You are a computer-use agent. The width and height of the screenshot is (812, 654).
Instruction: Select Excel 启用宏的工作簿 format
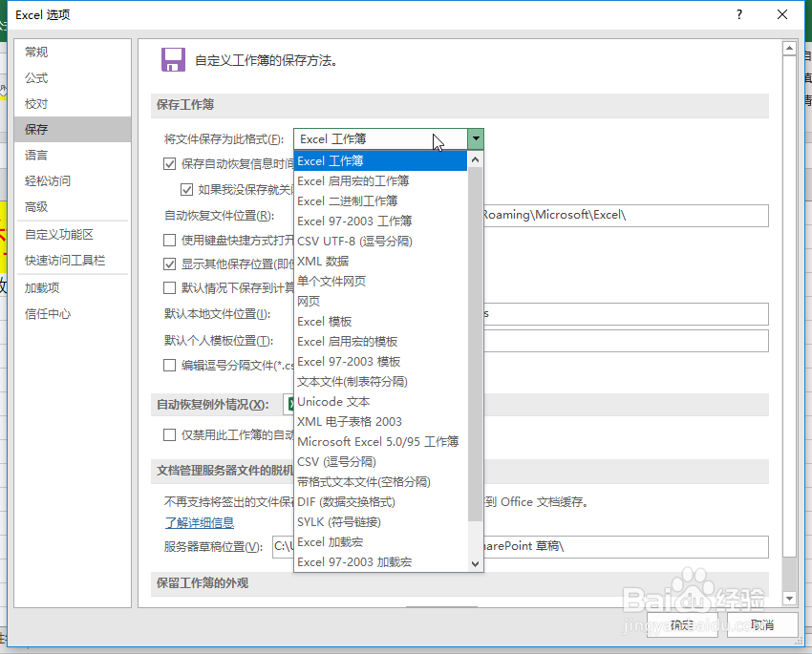click(x=380, y=181)
